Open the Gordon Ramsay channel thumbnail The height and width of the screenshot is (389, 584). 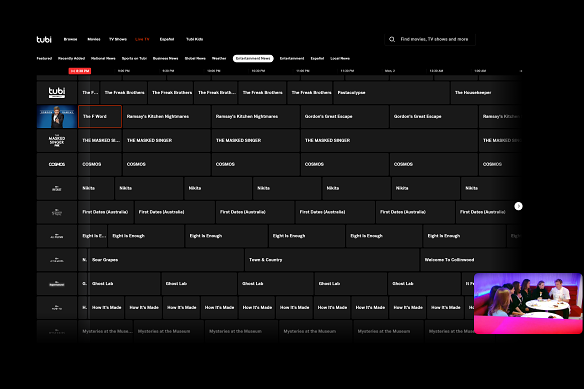click(57, 117)
